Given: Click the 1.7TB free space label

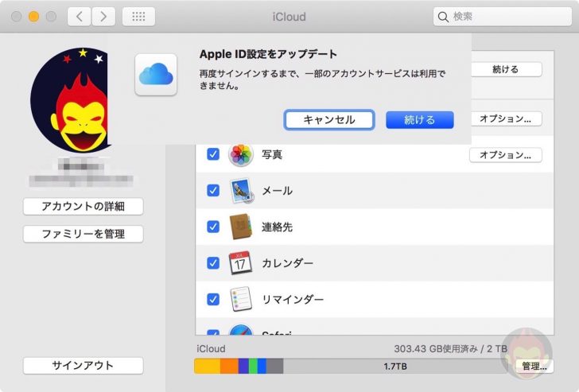Looking at the screenshot, I should [395, 367].
